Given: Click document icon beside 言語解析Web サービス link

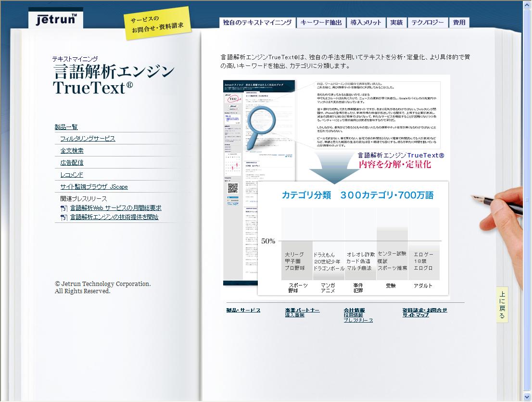Looking at the screenshot, I should 64,208.
